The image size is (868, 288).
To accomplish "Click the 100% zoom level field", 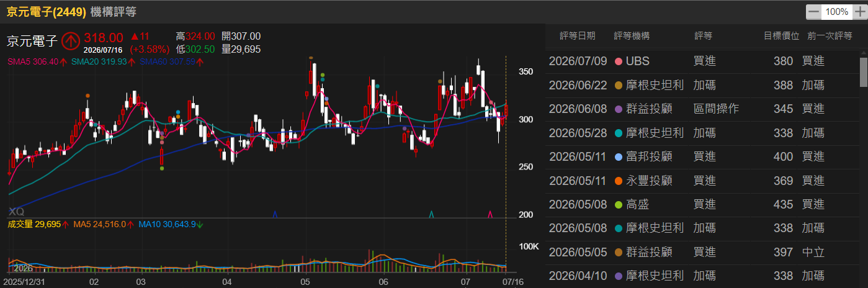I will click(836, 12).
